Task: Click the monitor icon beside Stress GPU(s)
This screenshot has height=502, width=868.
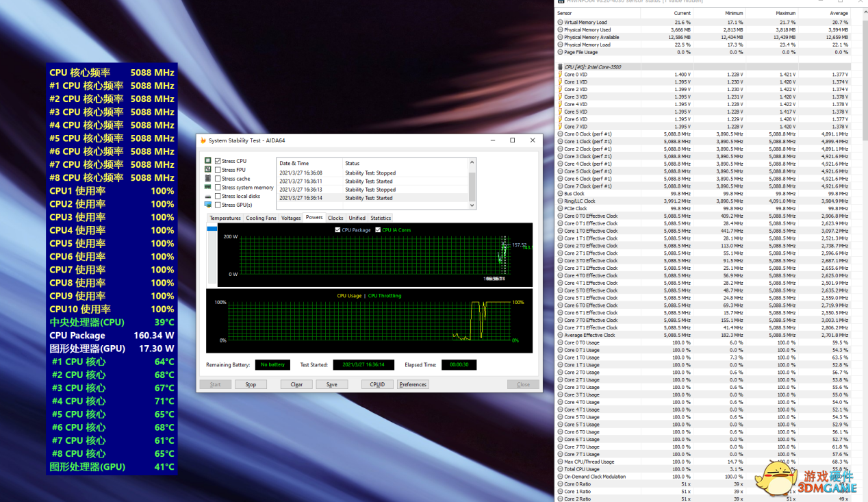Action: [208, 205]
